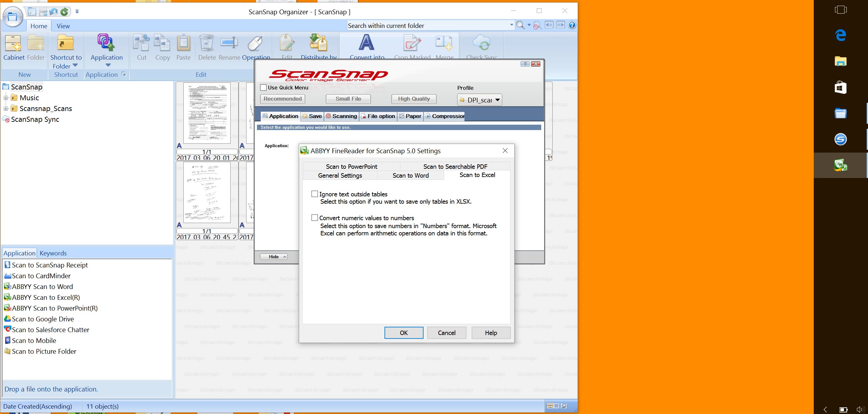
Task: Open Microsoft Edge from the taskbar
Action: [x=841, y=35]
